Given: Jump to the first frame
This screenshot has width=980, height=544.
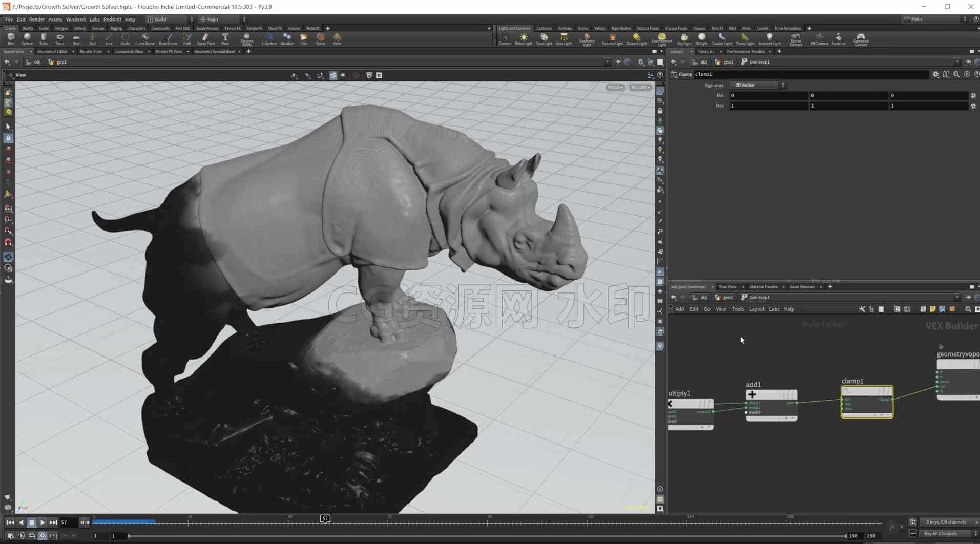Looking at the screenshot, I should [x=10, y=522].
